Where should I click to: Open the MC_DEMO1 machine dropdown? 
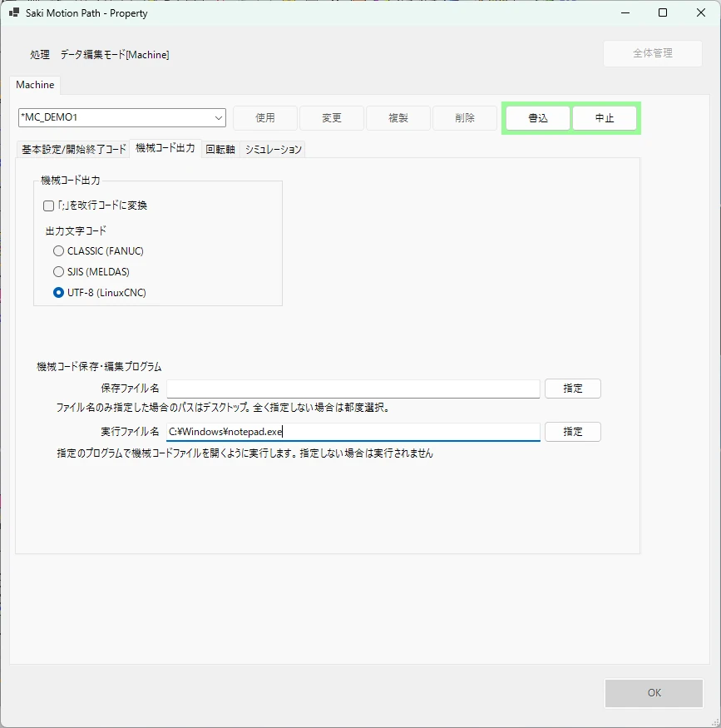(x=122, y=117)
